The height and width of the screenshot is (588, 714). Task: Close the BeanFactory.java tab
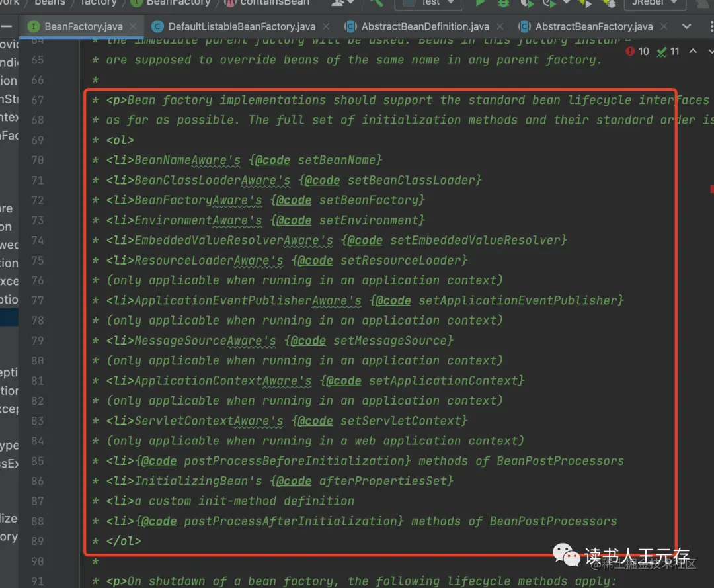click(133, 26)
